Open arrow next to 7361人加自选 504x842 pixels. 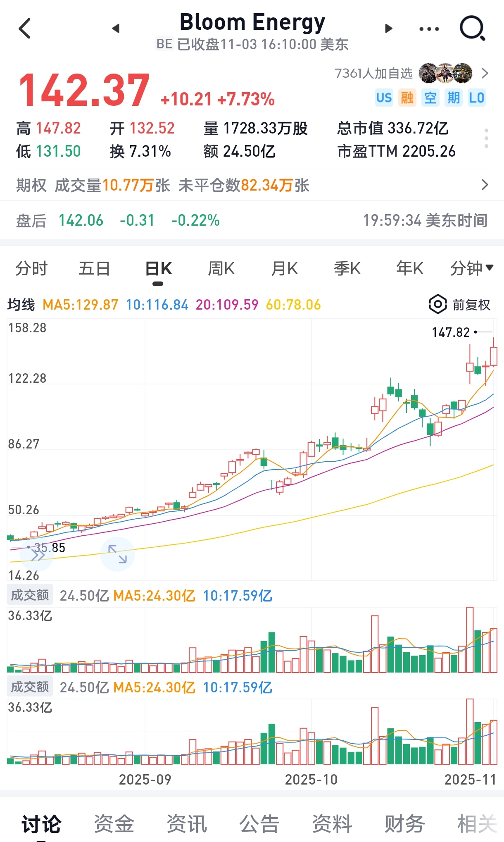[x=485, y=74]
